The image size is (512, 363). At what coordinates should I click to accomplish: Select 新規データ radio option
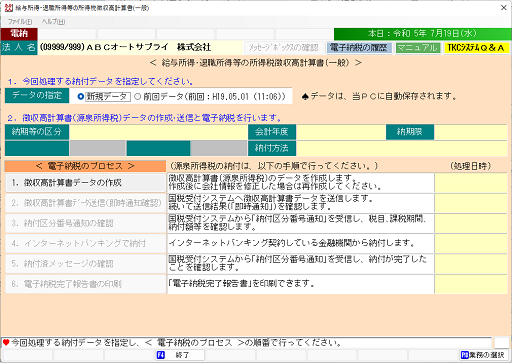[104, 97]
